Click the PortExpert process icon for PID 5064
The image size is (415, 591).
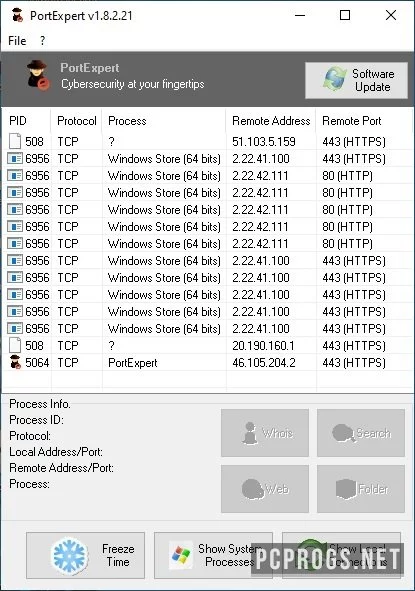[15, 363]
